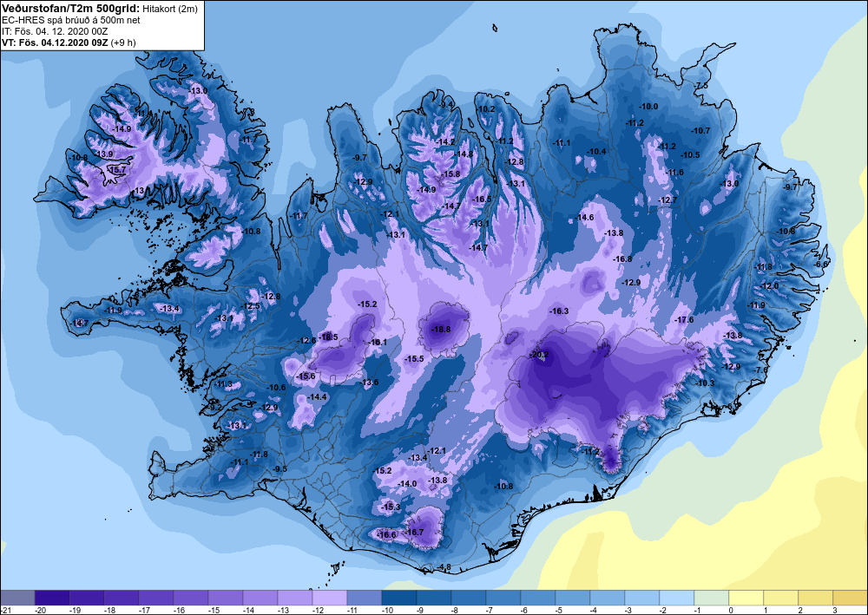Click the -12.6 temperature value on the map
The width and height of the screenshot is (868, 615).
click(307, 341)
